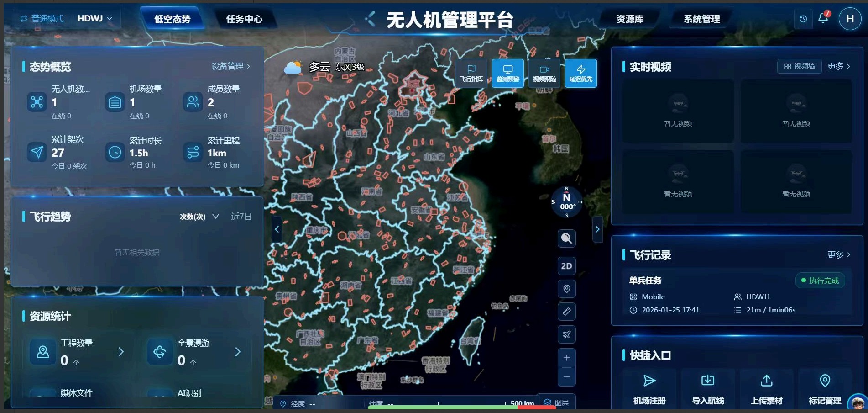Click the AI识别 resource entry
This screenshot has width=868, height=413.
point(189,392)
